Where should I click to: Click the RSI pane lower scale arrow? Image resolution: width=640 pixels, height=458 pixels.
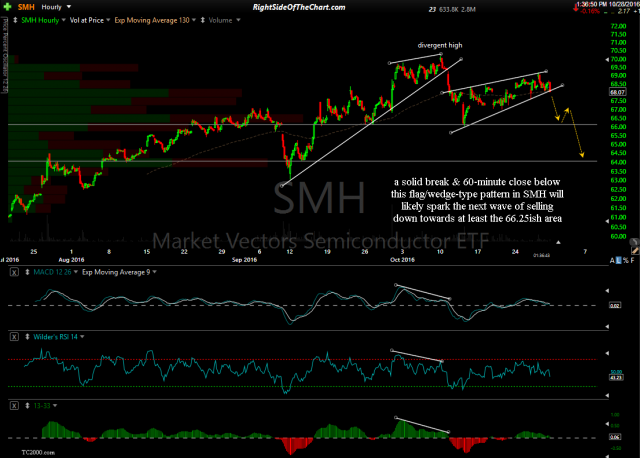(607, 395)
